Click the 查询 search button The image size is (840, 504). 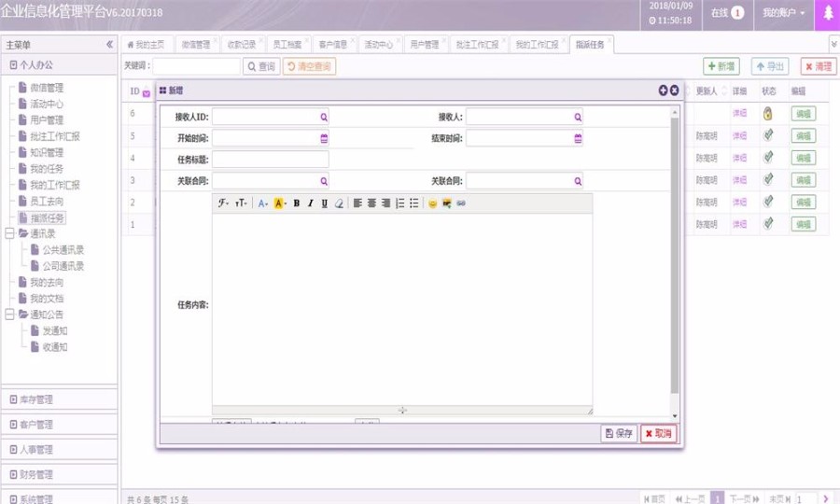coord(261,66)
